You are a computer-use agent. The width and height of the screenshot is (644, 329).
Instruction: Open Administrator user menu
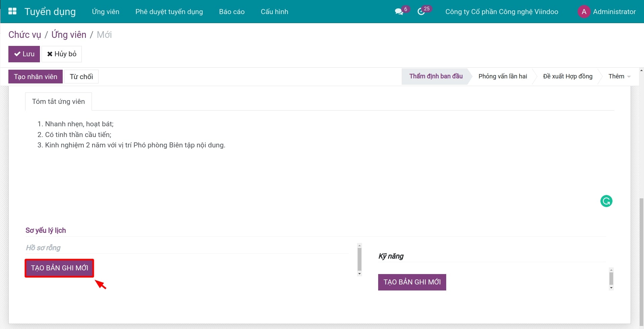pyautogui.click(x=614, y=12)
